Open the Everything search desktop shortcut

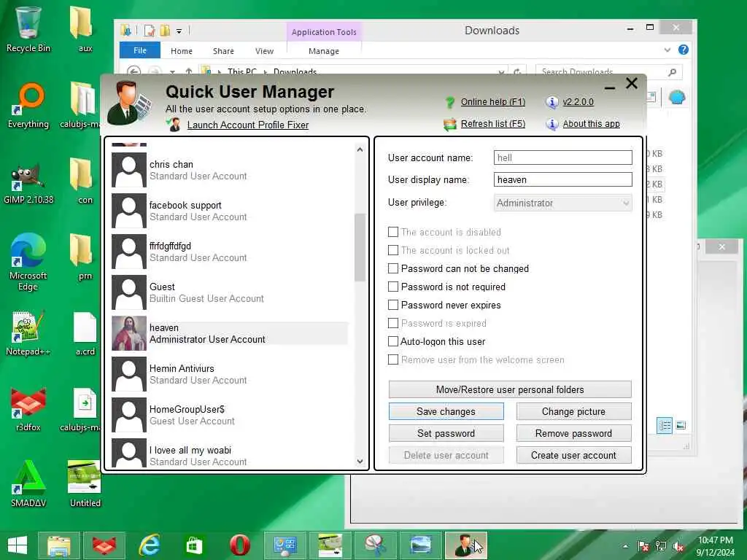pyautogui.click(x=28, y=106)
